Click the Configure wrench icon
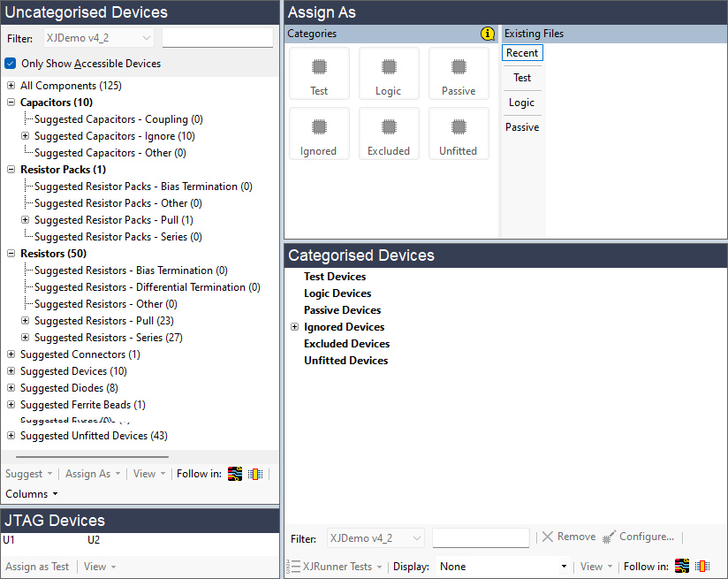 click(x=609, y=537)
